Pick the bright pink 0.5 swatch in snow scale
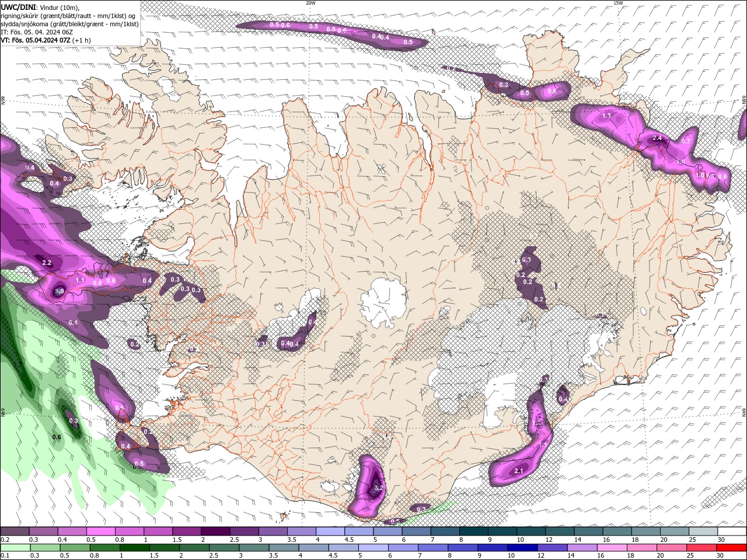 pyautogui.click(x=100, y=531)
